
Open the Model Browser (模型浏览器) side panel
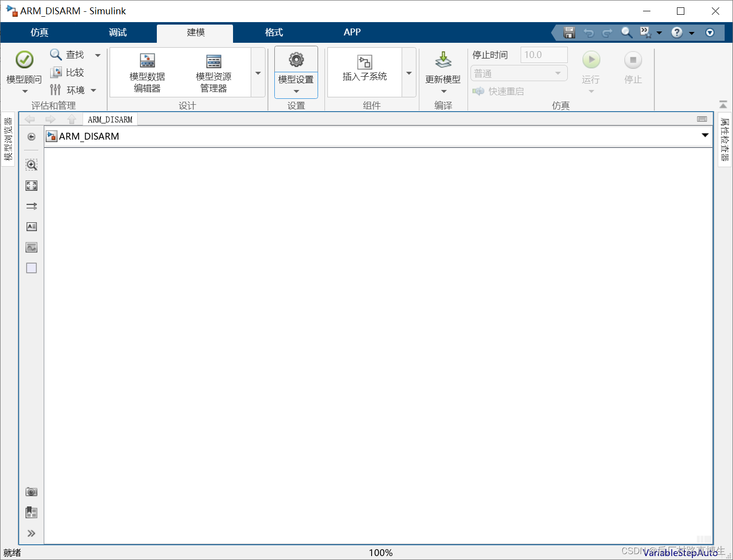(8, 139)
